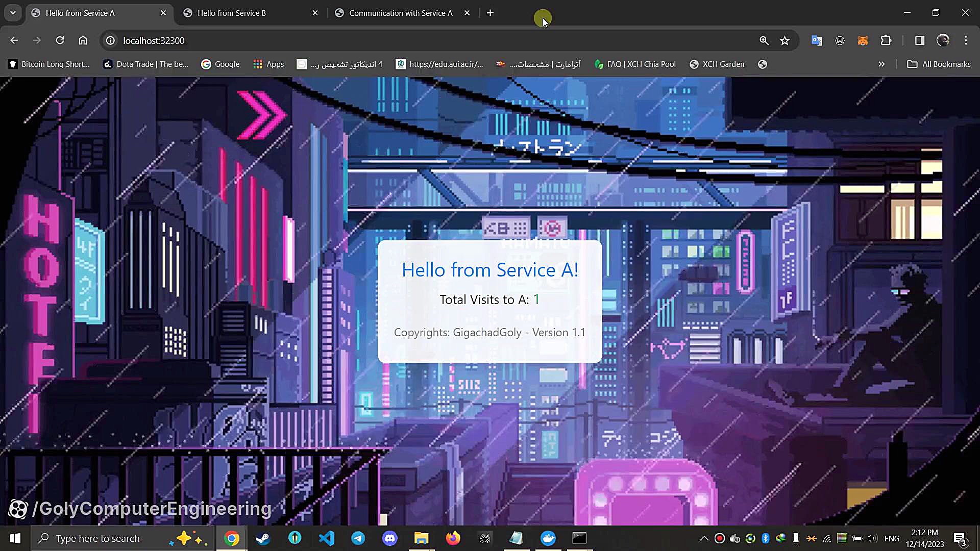Open Firefox from the taskbar

[x=453, y=538]
